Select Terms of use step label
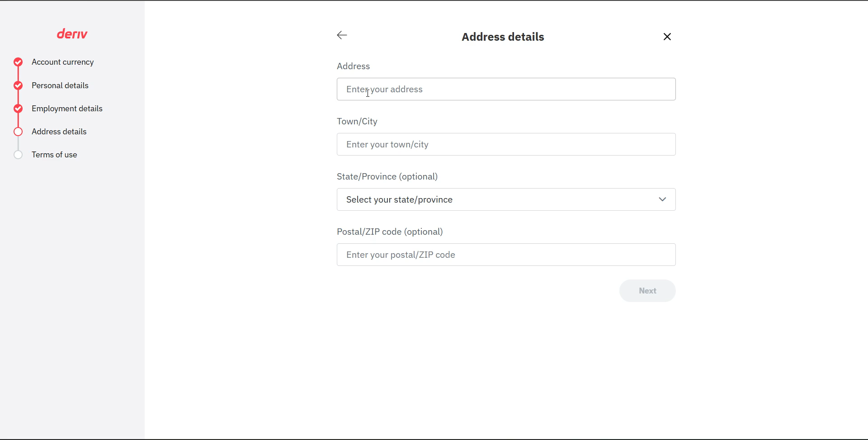The image size is (868, 440). (x=54, y=155)
